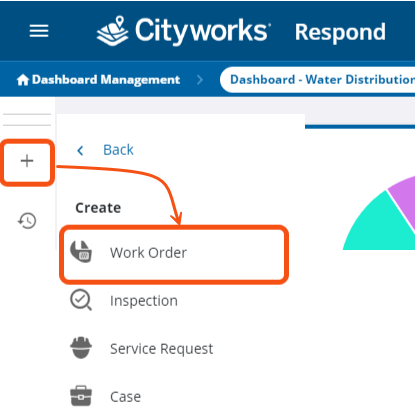415x411 pixels.
Task: Choose Service Request from the Create list
Action: (161, 349)
